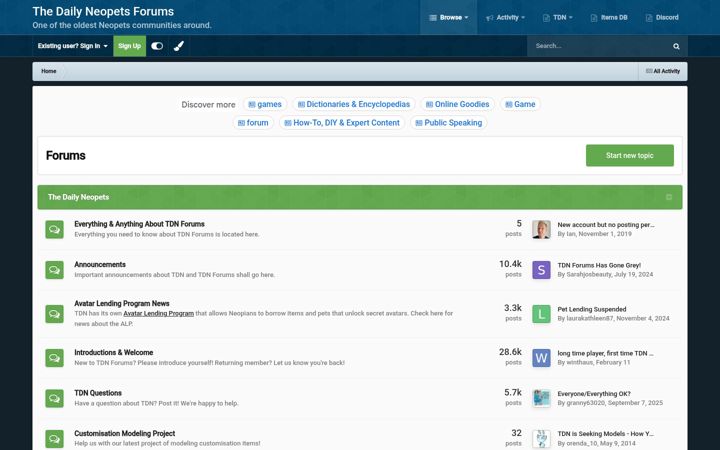This screenshot has height=450, width=720.
Task: Open winthaus's blue W avatar
Action: [x=541, y=358]
